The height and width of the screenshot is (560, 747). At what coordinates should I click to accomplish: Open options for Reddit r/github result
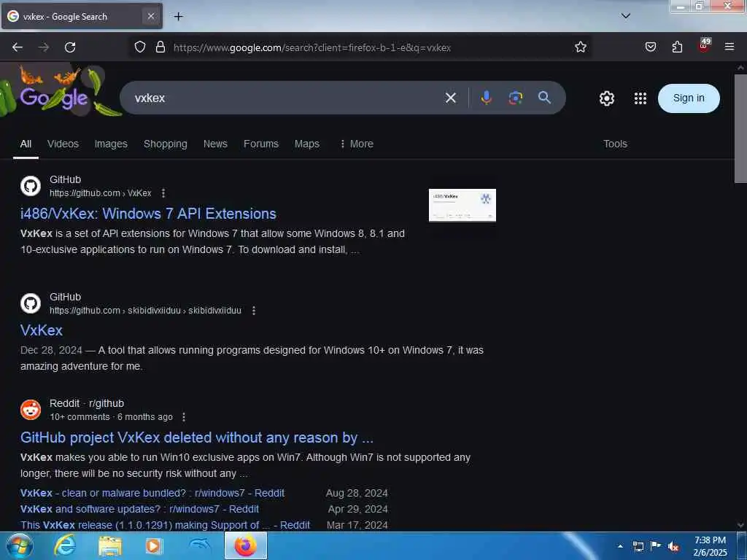coord(184,417)
